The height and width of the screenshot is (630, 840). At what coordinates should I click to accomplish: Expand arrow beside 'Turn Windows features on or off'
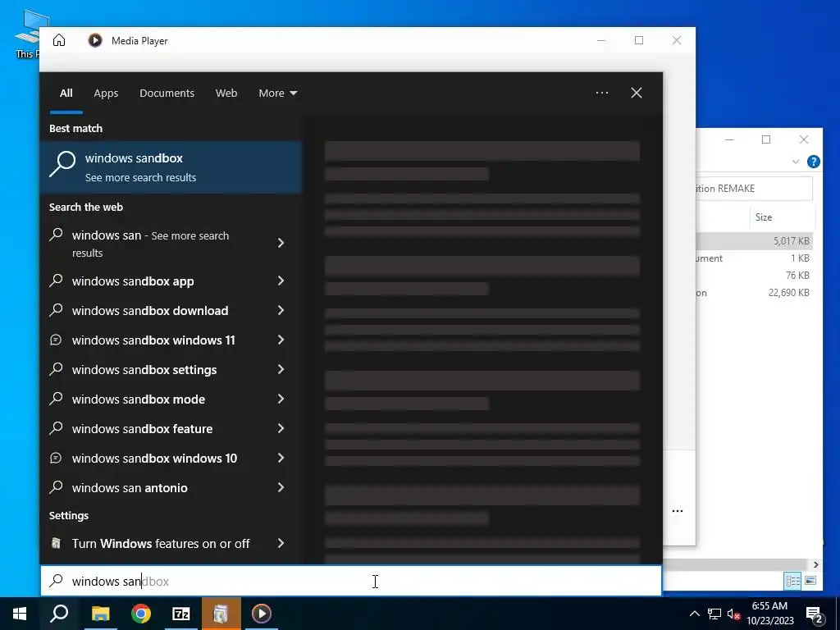tap(281, 544)
